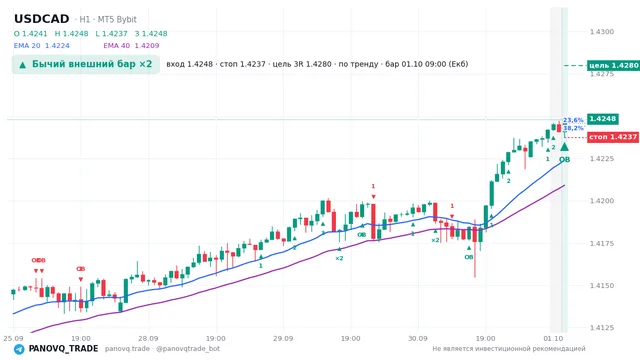This screenshot has height=360, width=640.
Task: Click the EMA 40 1.4209 legend
Action: (131, 46)
